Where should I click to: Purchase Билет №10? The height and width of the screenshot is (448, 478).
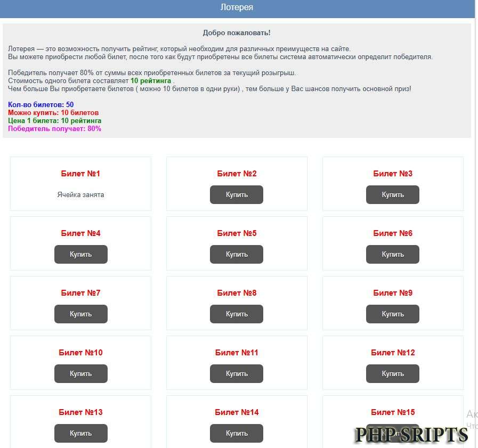coord(80,373)
